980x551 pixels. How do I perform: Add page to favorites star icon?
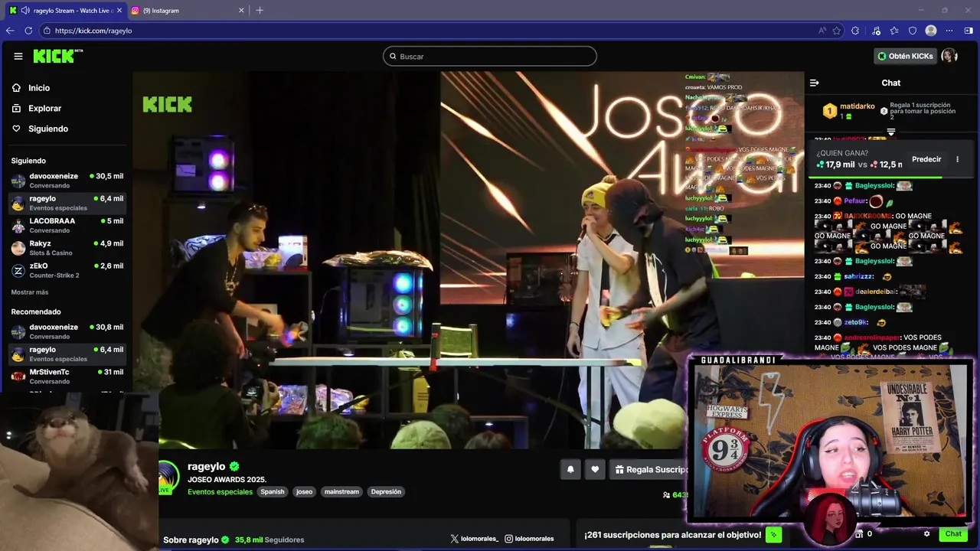837,31
